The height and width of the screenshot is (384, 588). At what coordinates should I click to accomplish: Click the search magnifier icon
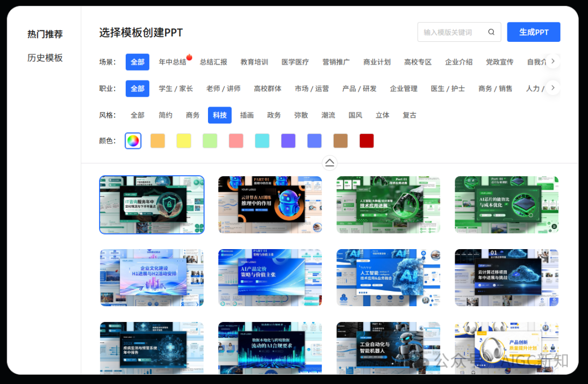[492, 32]
